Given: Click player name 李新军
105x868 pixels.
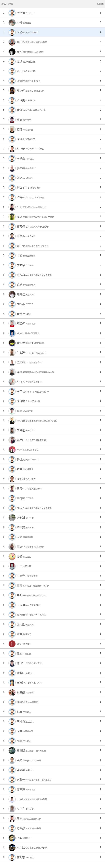Looking at the screenshot, I should tap(21, 266).
